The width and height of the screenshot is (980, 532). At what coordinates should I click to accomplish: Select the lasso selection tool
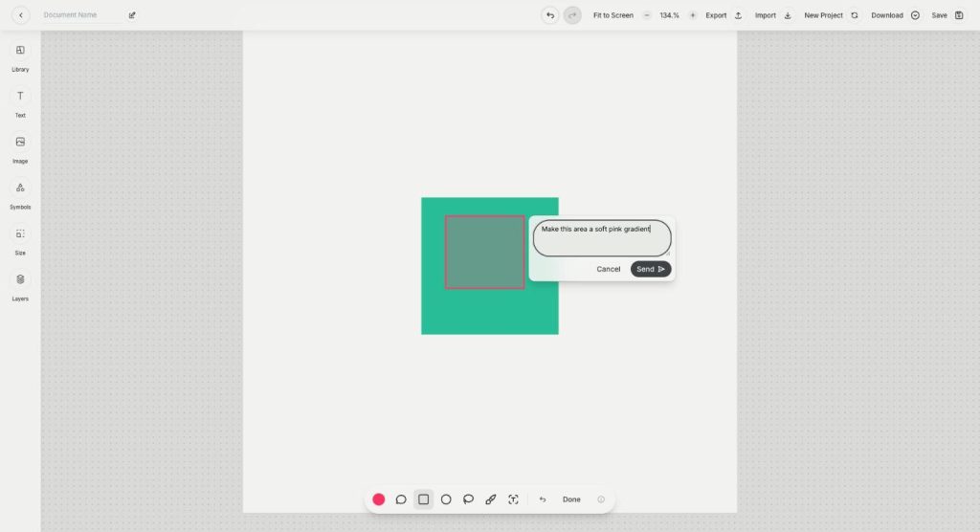(468, 499)
